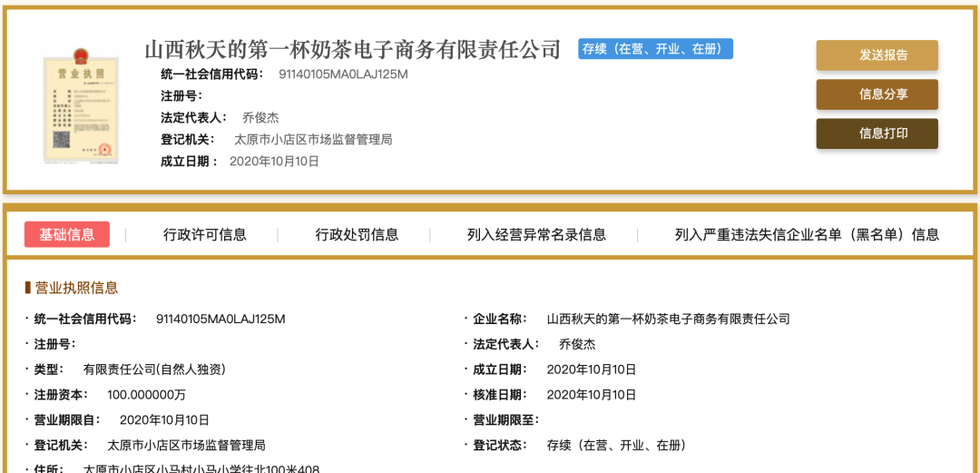Image resolution: width=980 pixels, height=473 pixels.
Task: Print info via 信息打印 button
Action: coord(877,133)
